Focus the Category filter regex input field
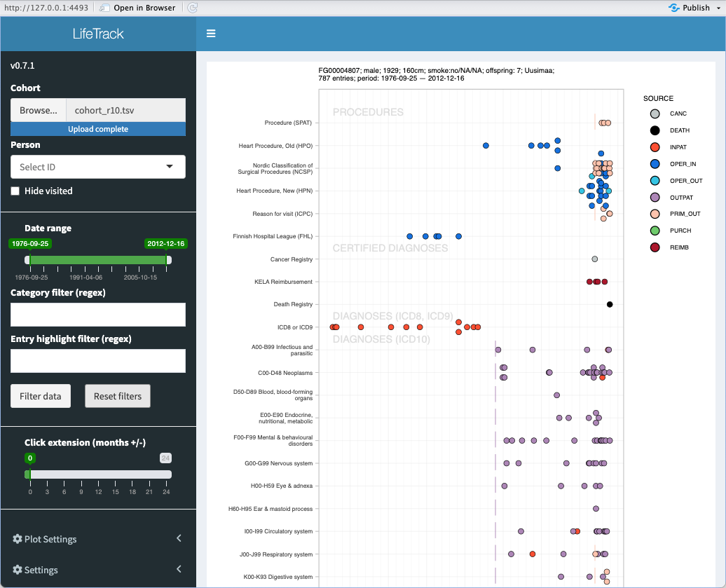726x588 pixels. pyautogui.click(x=98, y=315)
